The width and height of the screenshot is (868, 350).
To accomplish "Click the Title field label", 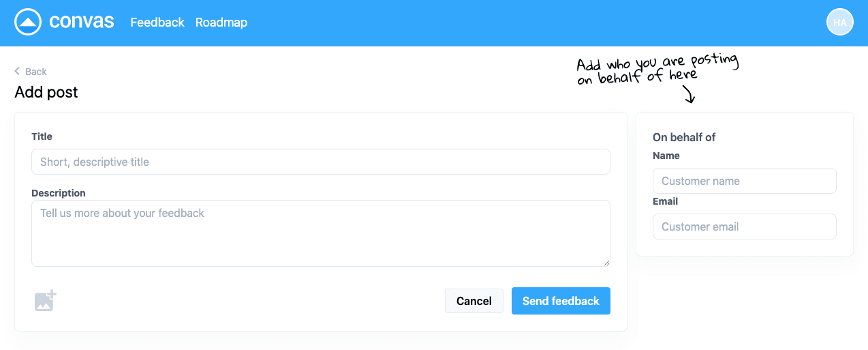I will (42, 136).
